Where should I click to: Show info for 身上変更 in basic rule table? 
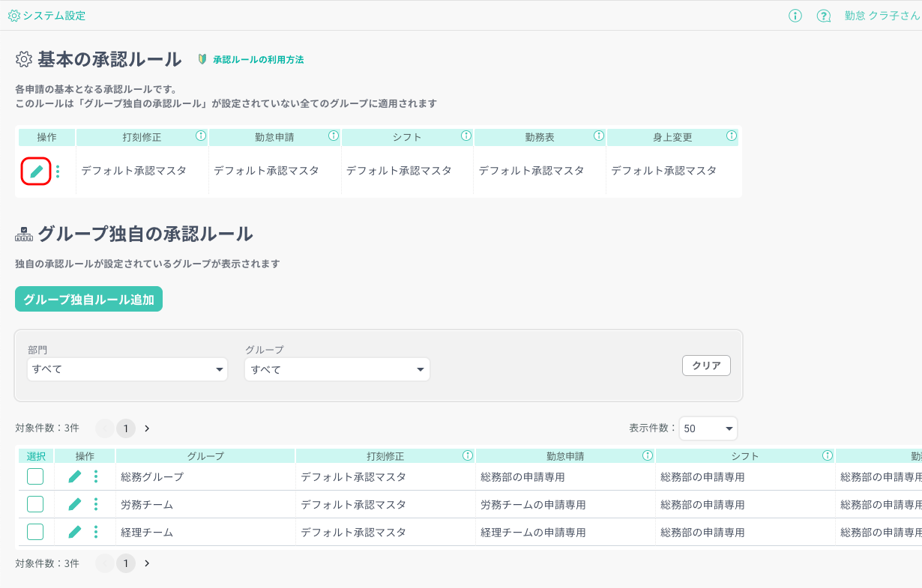[x=731, y=136]
